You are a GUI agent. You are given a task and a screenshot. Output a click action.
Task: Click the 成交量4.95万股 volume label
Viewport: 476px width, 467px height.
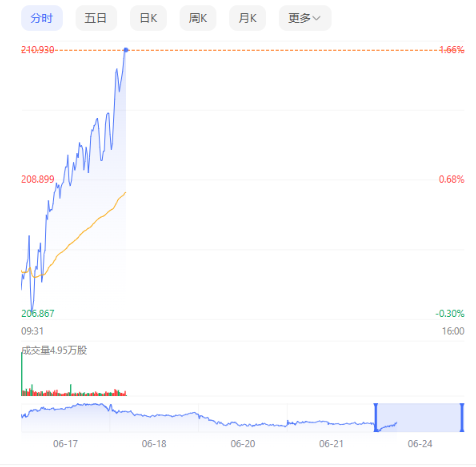point(54,350)
